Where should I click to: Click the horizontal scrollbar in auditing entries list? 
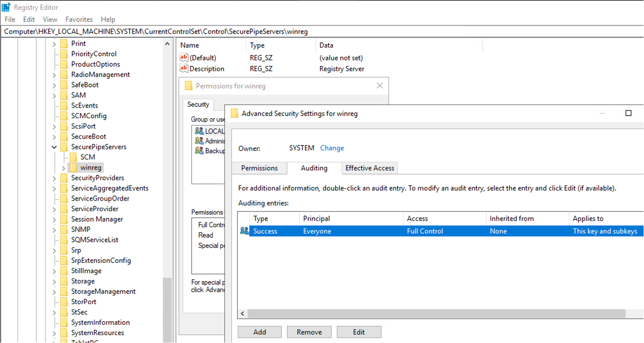tap(436, 314)
